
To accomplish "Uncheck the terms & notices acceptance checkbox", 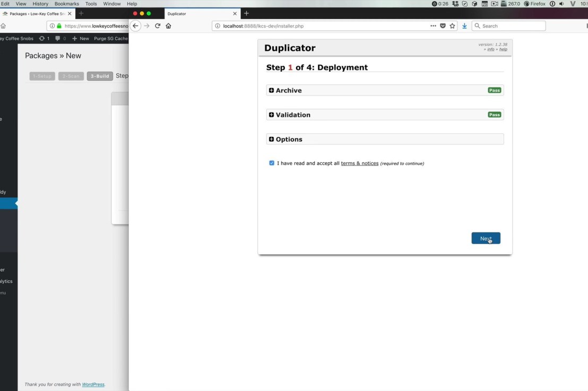I will pyautogui.click(x=272, y=163).
